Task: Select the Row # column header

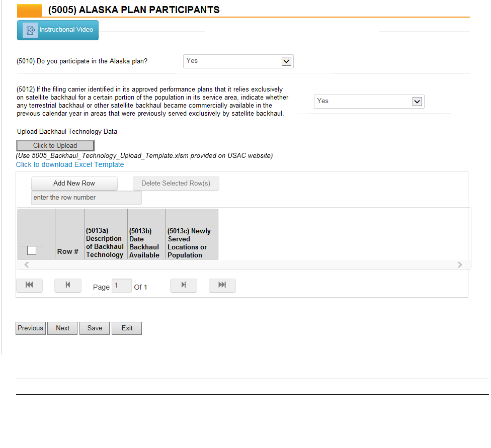Action: 70,234
